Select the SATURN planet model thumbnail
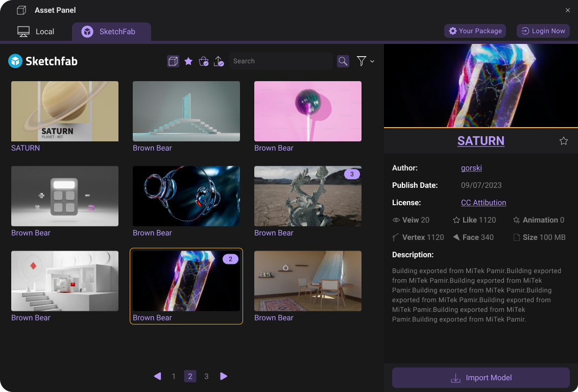Viewport: 578px width, 392px height. [x=65, y=111]
